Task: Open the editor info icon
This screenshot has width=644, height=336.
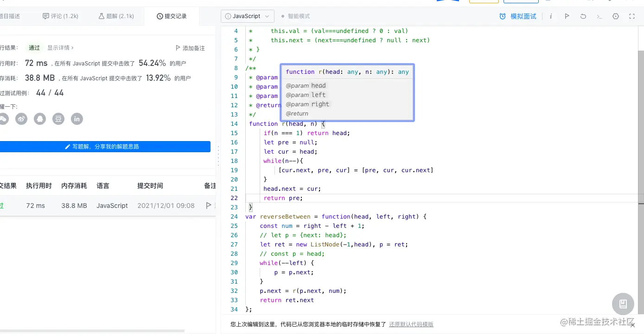Action: coord(551,16)
